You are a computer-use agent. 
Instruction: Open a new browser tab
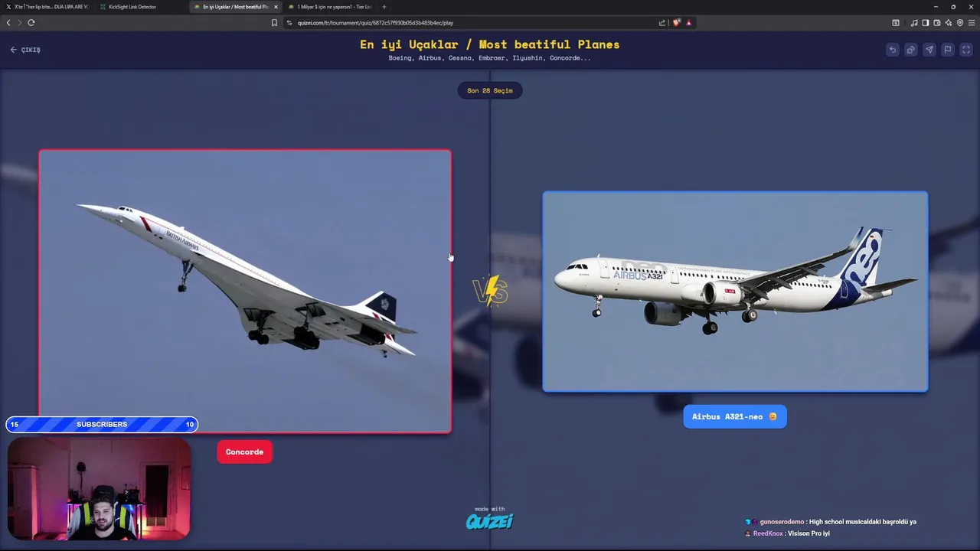point(384,7)
